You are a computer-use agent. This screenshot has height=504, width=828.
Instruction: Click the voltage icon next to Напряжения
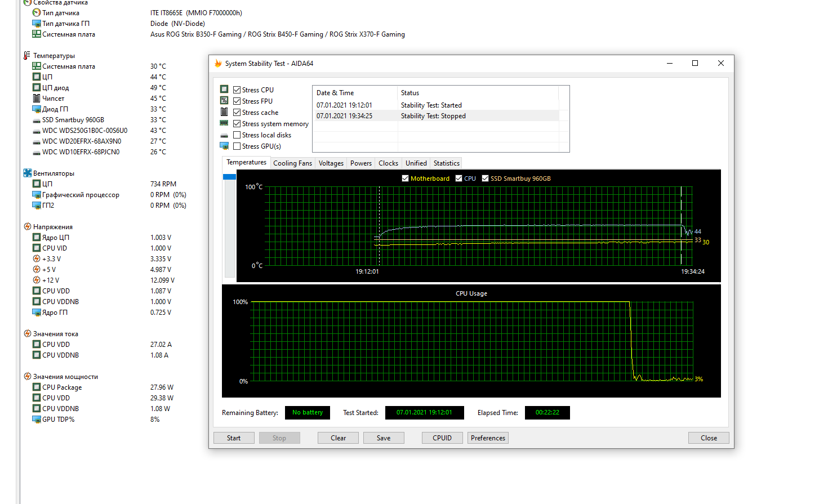coord(27,226)
